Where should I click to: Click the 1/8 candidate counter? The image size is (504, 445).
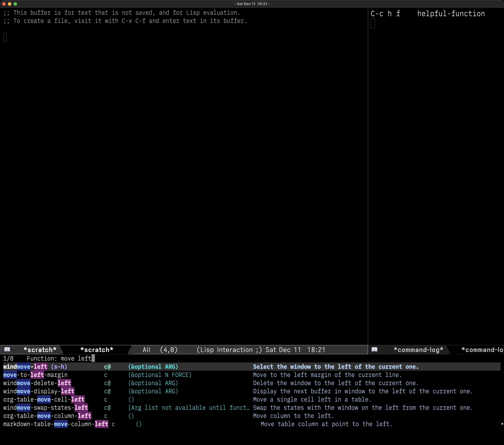pos(8,358)
